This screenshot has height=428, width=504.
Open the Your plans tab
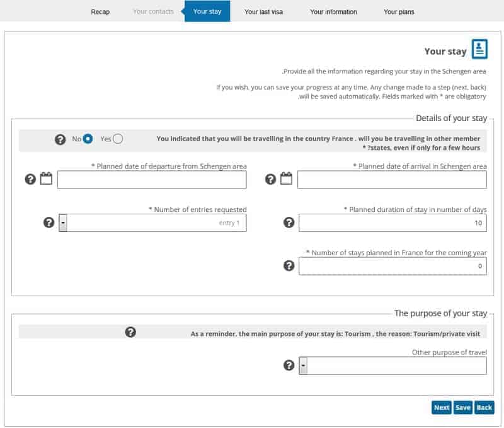(399, 11)
